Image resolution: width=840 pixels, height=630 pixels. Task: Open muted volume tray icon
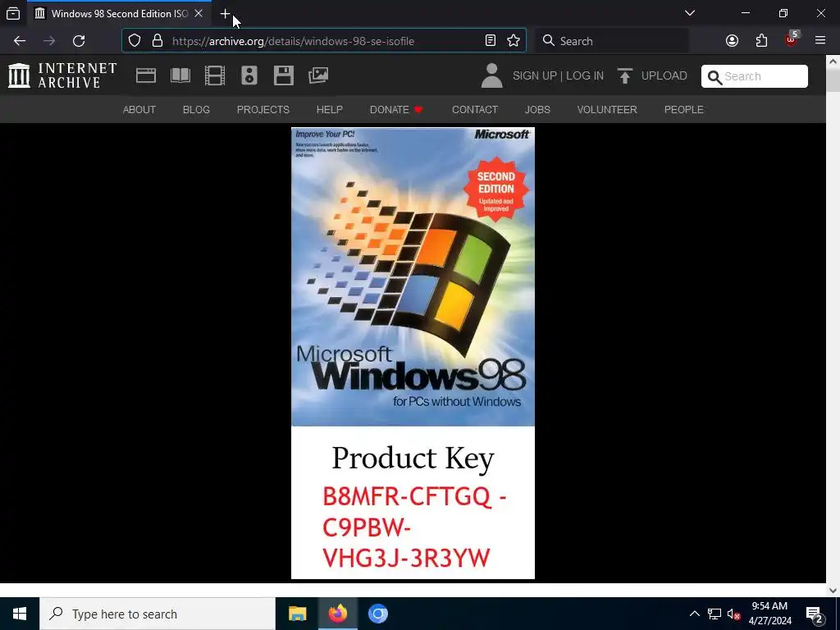733,614
